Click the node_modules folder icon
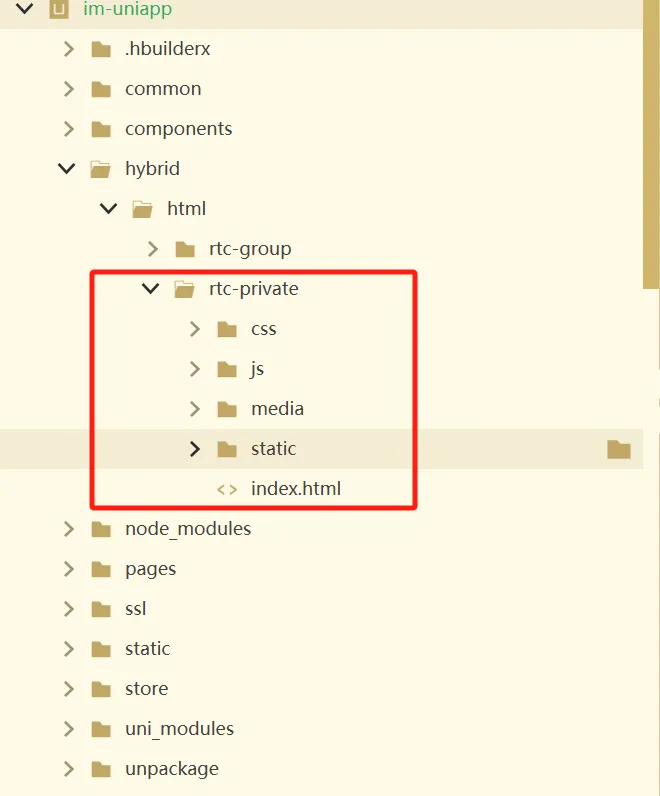 point(100,529)
